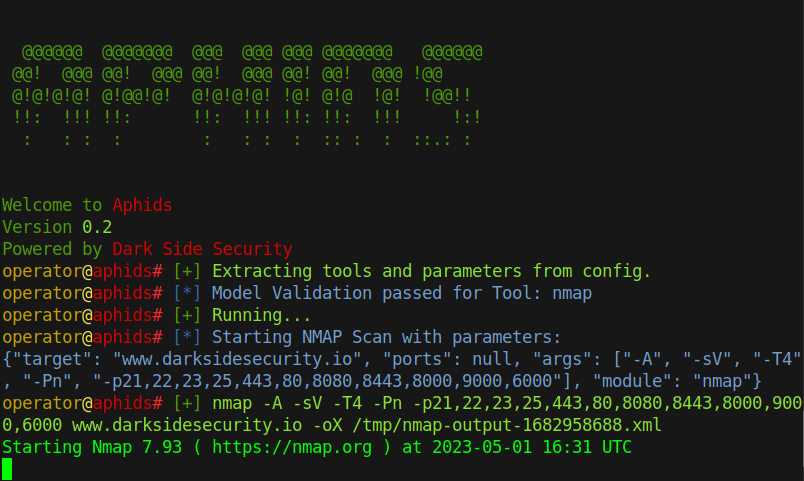Click "Extracting tools and parameters from config." message
Image resolution: width=804 pixels, height=481 pixels.
click(x=432, y=271)
